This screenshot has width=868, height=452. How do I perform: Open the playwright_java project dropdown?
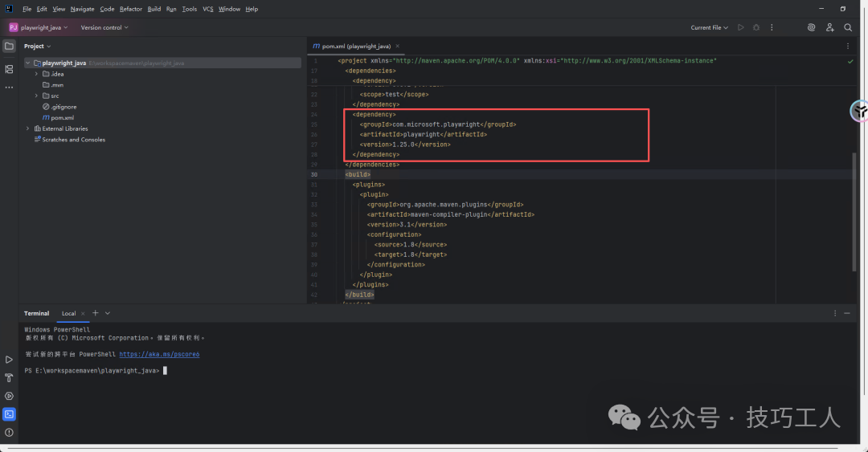click(x=39, y=27)
